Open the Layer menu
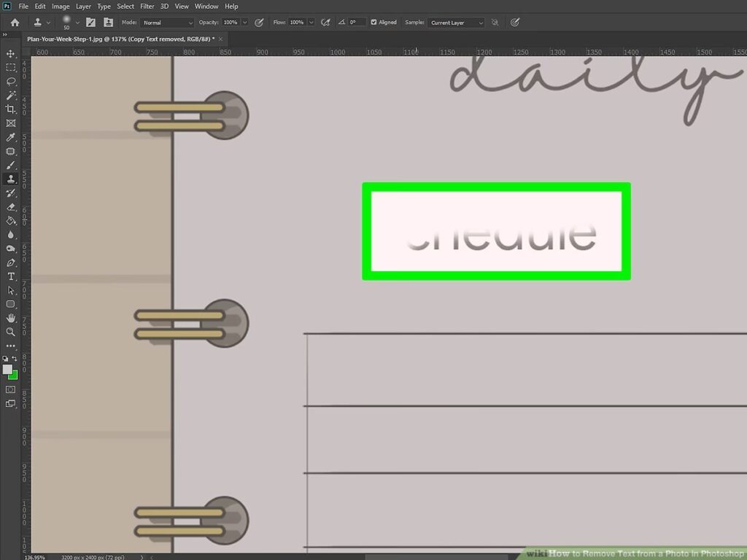This screenshot has height=560, width=747. [83, 7]
